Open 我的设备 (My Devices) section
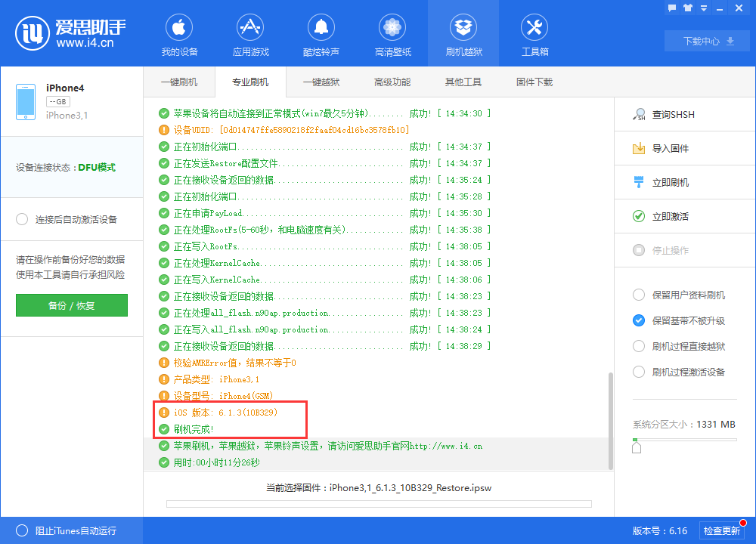 (x=178, y=34)
